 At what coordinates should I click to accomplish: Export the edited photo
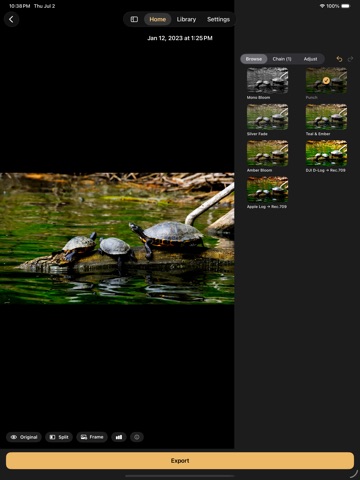click(x=180, y=461)
